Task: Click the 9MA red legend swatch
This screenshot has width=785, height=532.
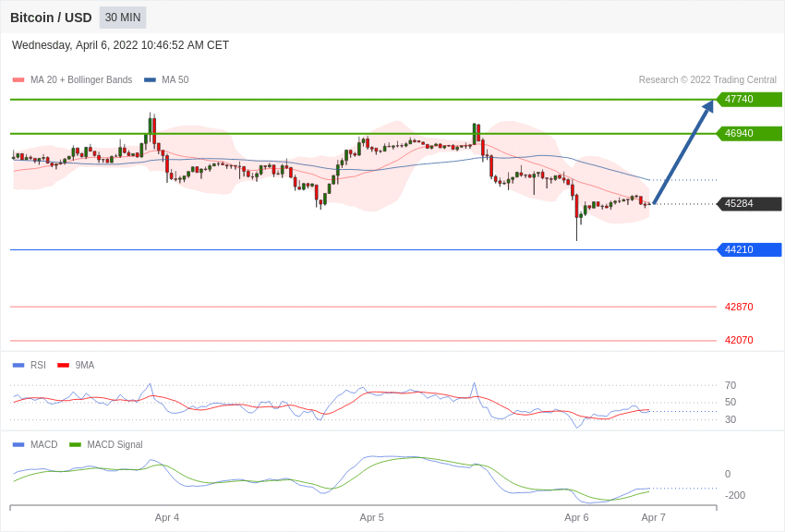Action: pos(63,366)
